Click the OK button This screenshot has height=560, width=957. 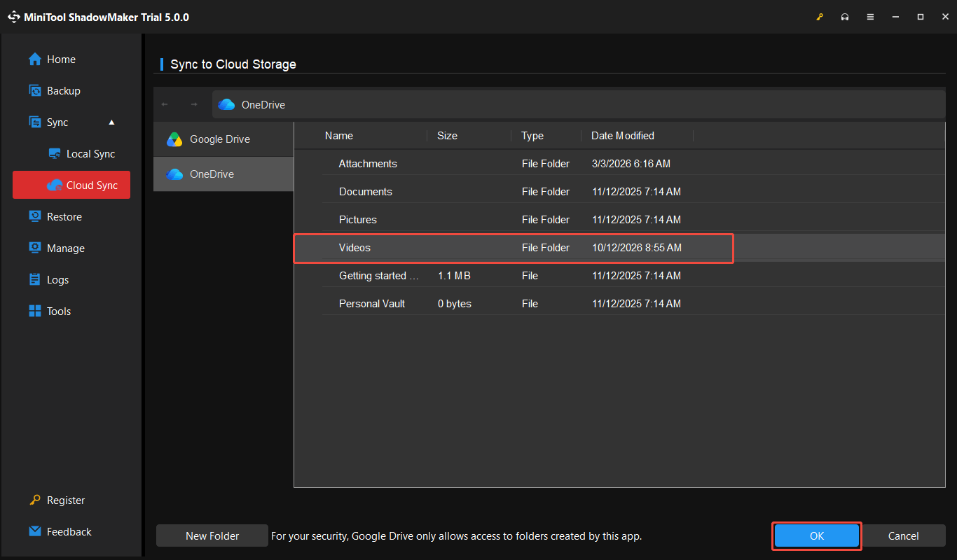click(817, 535)
